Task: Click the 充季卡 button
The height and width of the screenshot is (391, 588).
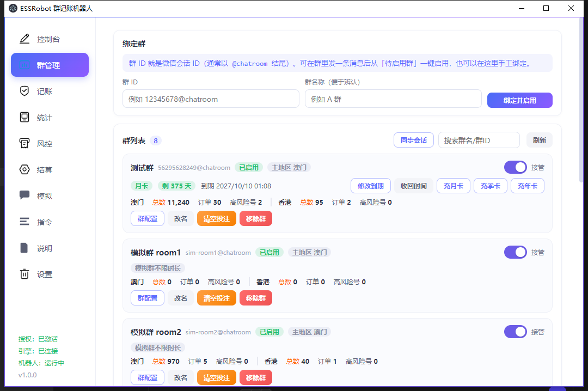Action: point(491,186)
